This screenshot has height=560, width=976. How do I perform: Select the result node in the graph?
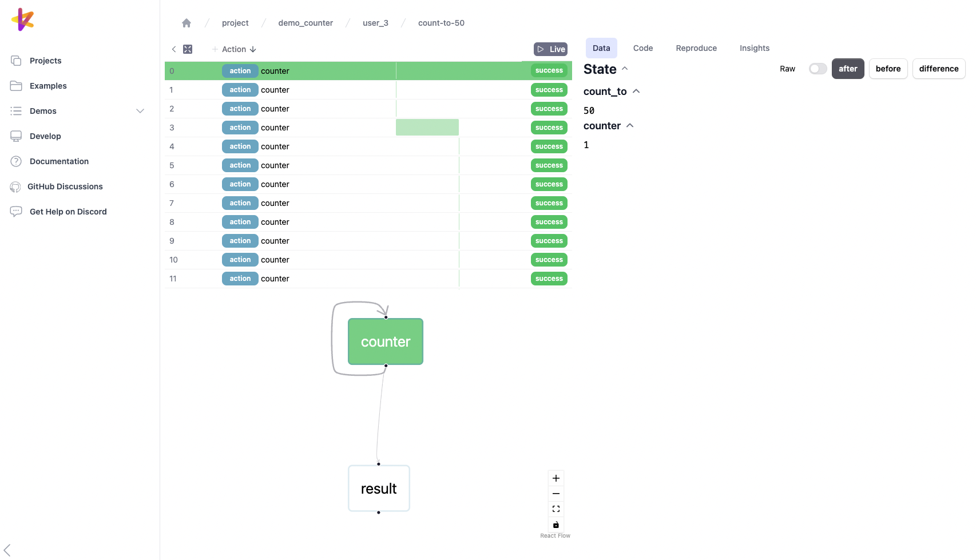379,488
